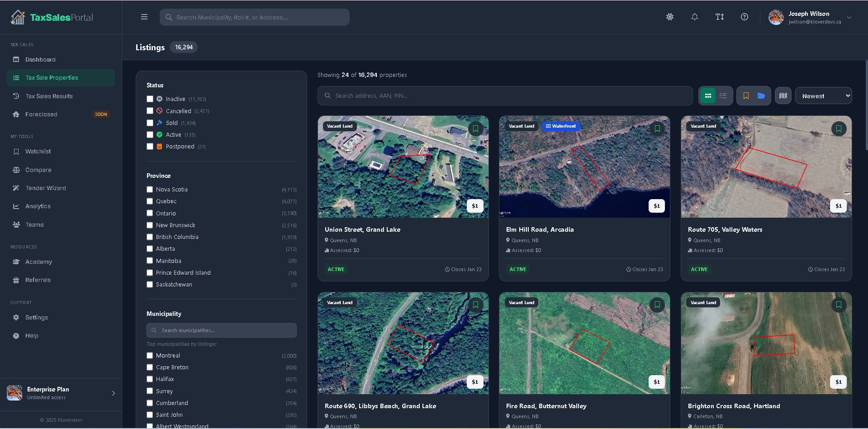Click the TaxSalesPortal logo link
The width and height of the screenshot is (868, 429).
(52, 18)
